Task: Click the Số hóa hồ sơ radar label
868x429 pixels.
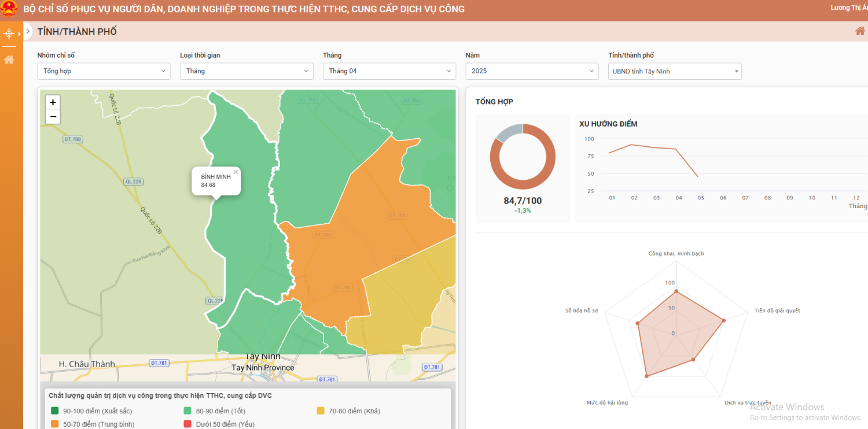Action: [x=582, y=311]
